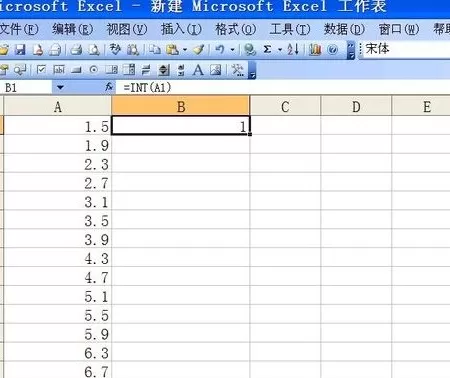
Task: Click the font name box 宋体
Action: pos(406,49)
